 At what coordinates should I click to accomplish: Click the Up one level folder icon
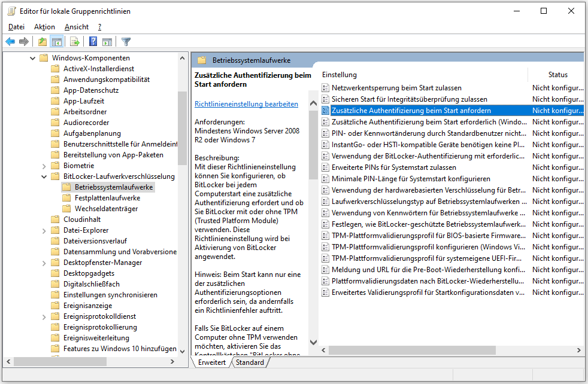pos(43,42)
